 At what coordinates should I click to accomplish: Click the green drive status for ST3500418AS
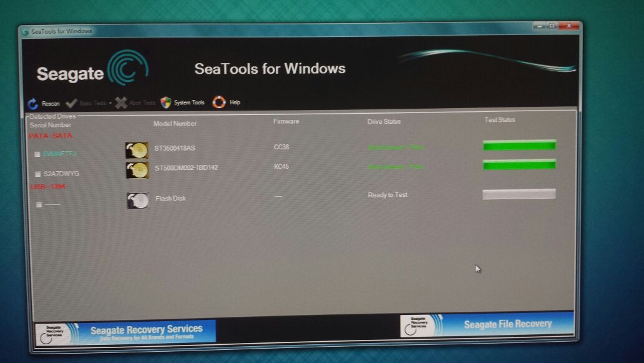click(396, 147)
